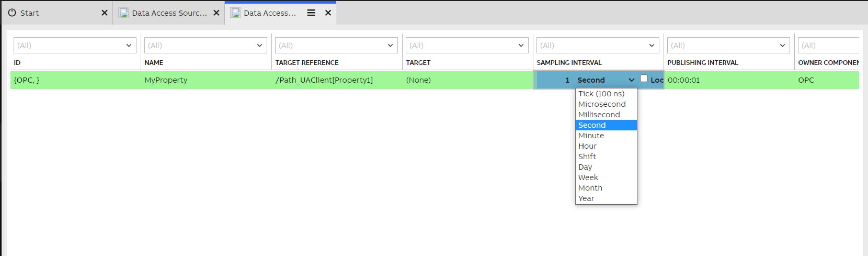Choose Tick (100 ns) from unit list
This screenshot has width=868, height=256.
point(606,94)
